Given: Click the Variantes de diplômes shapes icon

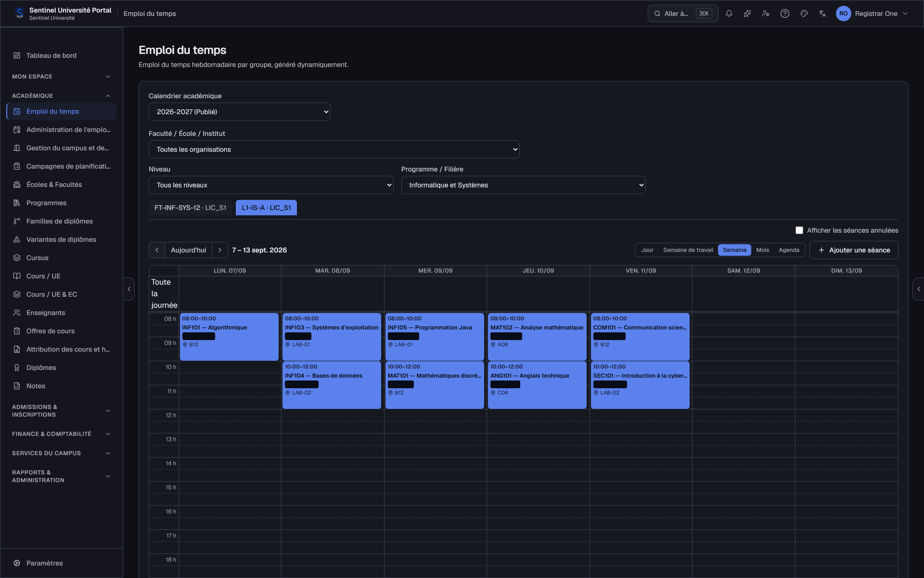Looking at the screenshot, I should tap(17, 240).
